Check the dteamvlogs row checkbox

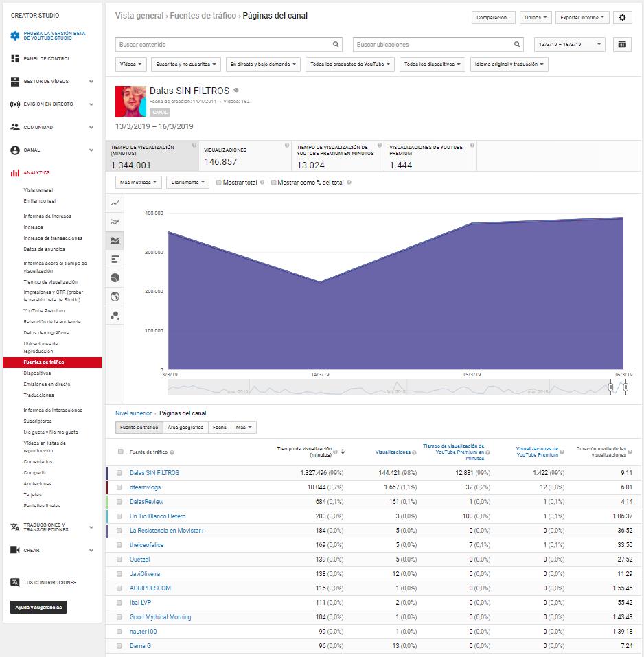point(119,487)
